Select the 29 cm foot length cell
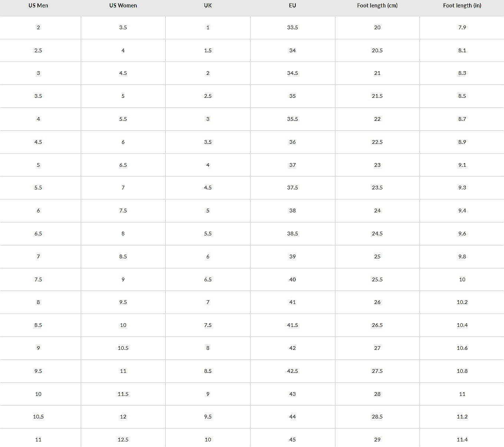The height and width of the screenshot is (447, 504). click(377, 440)
